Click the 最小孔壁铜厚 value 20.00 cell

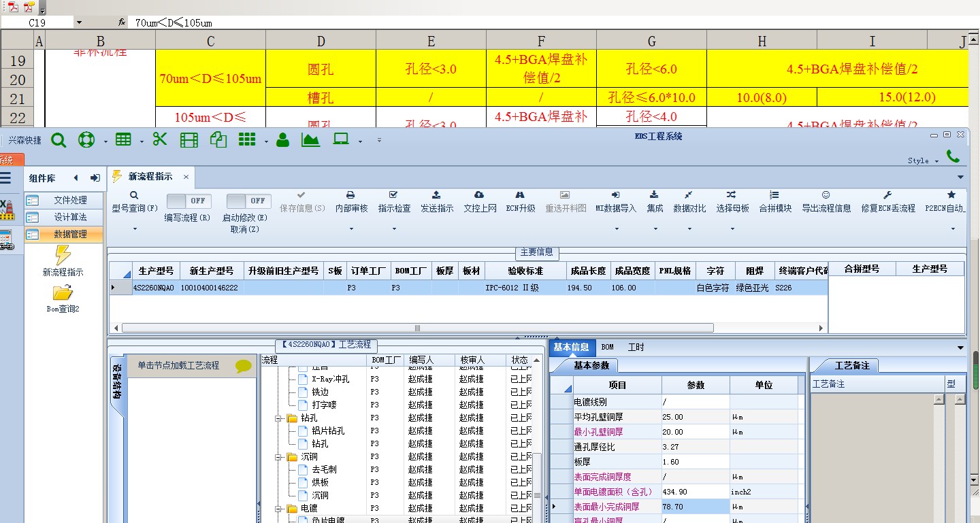(696, 433)
